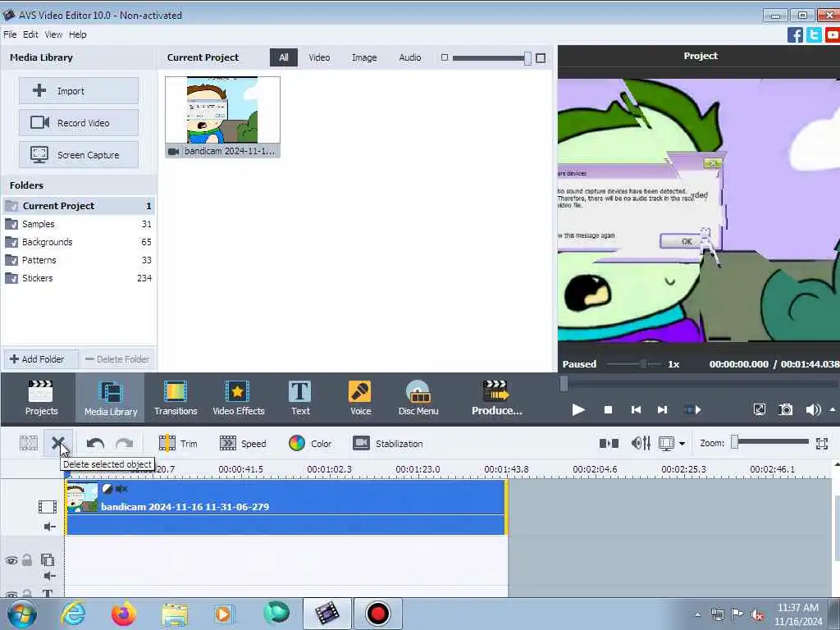Open the Disc Menu section
840x630 pixels.
pos(418,398)
